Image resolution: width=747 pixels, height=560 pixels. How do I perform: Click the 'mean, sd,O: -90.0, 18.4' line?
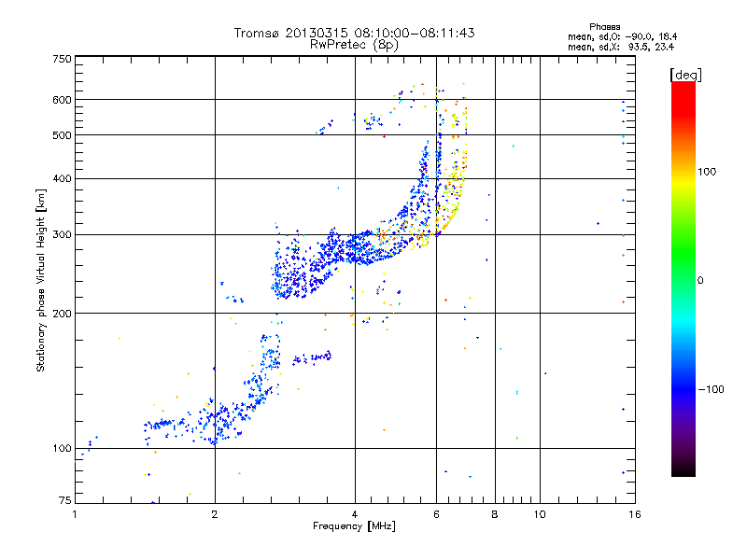[622, 36]
